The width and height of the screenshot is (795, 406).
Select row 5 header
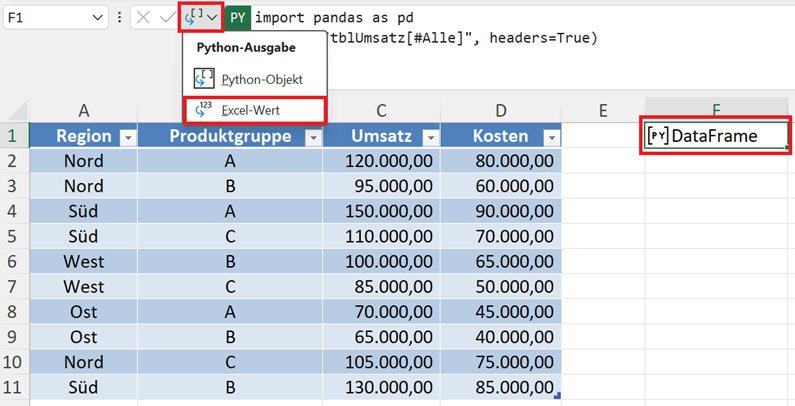(14, 235)
